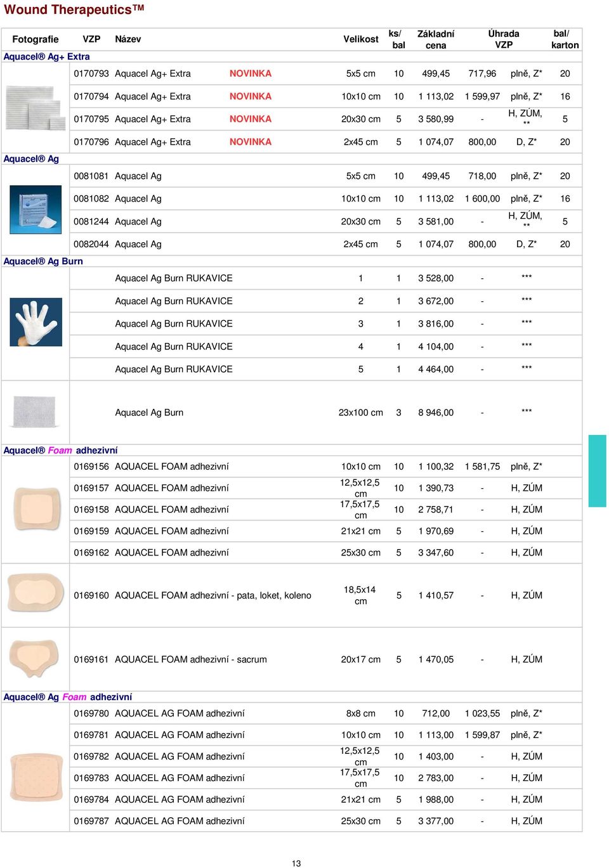Select the 'Aquacel® Foam adhezivní' section heading
Screen dimensions: 609x868
point(60,450)
